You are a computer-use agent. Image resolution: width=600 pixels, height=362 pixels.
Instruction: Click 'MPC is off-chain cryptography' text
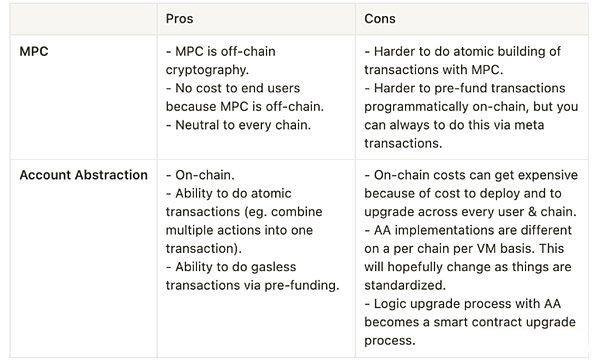click(x=220, y=60)
